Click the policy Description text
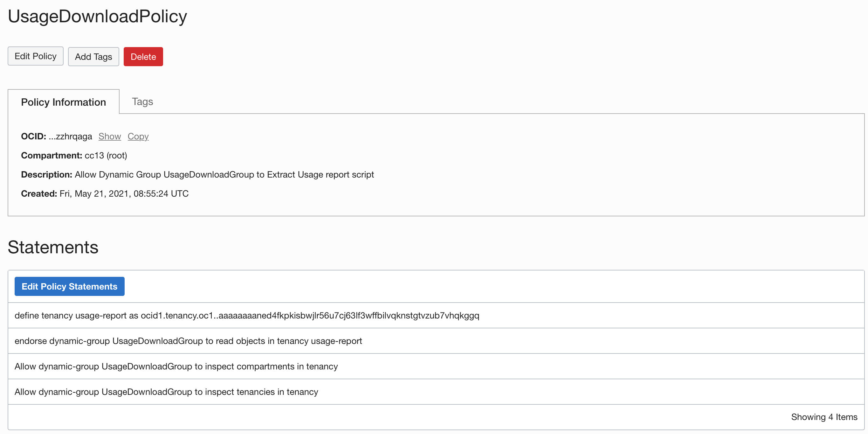 pyautogui.click(x=224, y=174)
